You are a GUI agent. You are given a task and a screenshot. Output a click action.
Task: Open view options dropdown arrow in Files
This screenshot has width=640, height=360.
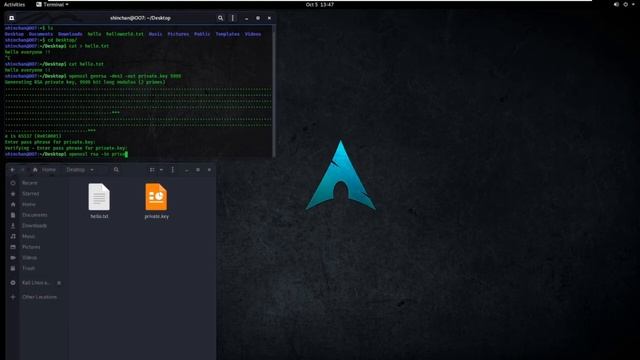pos(161,170)
